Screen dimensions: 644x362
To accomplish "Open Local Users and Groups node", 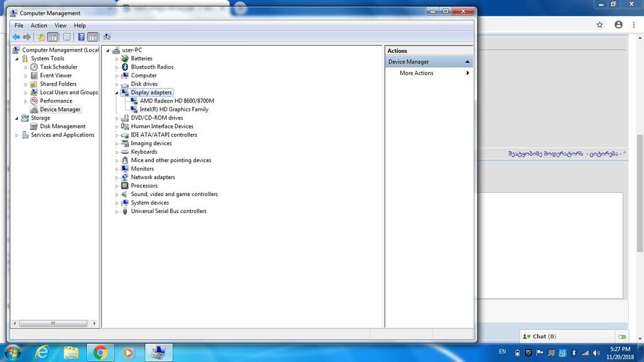I will [x=69, y=92].
